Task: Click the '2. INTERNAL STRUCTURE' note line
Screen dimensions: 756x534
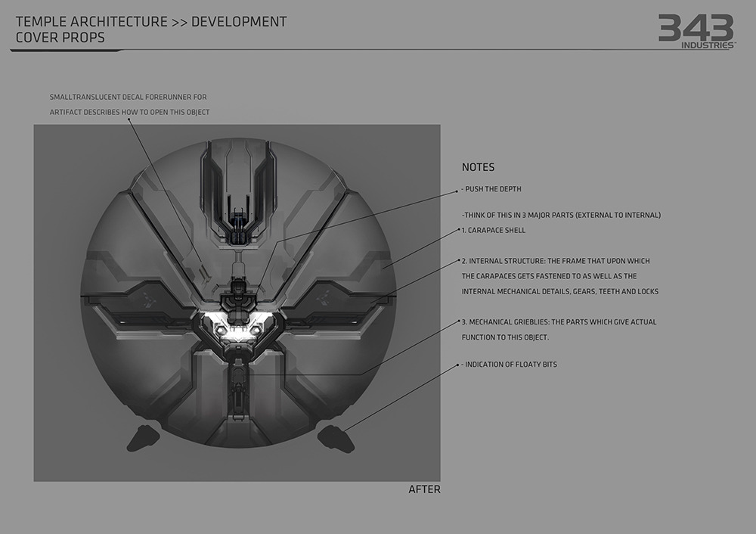Action: coord(555,261)
